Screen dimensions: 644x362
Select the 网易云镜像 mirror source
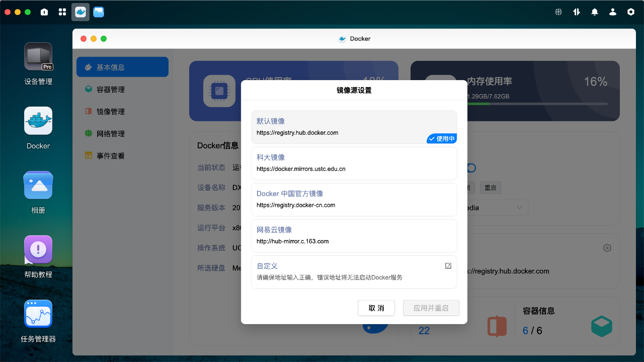tap(354, 236)
